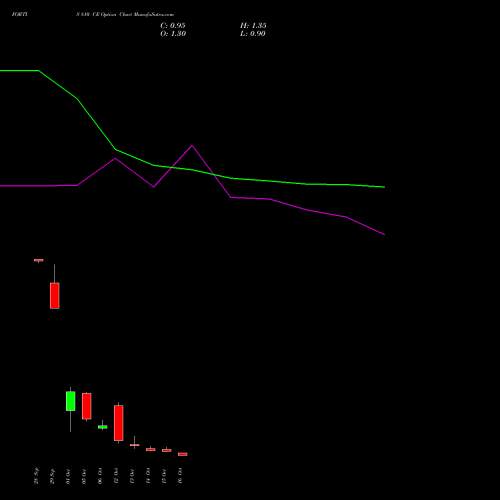This screenshot has height=500, width=500.
Task: Click the open value O: 1.30
Action: (x=173, y=34)
